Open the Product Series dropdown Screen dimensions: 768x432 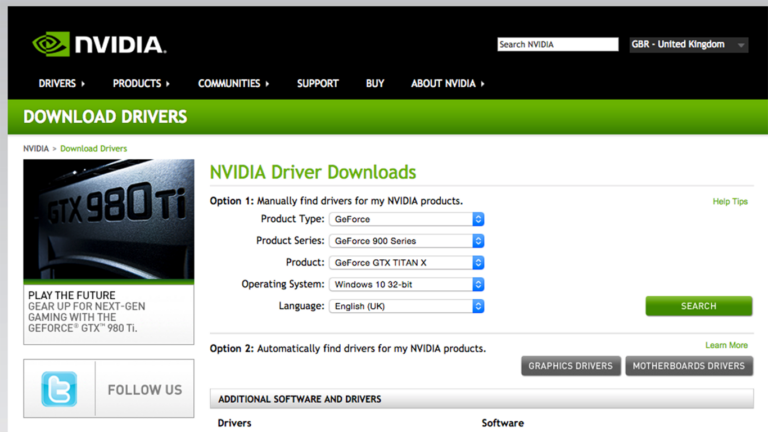(407, 241)
